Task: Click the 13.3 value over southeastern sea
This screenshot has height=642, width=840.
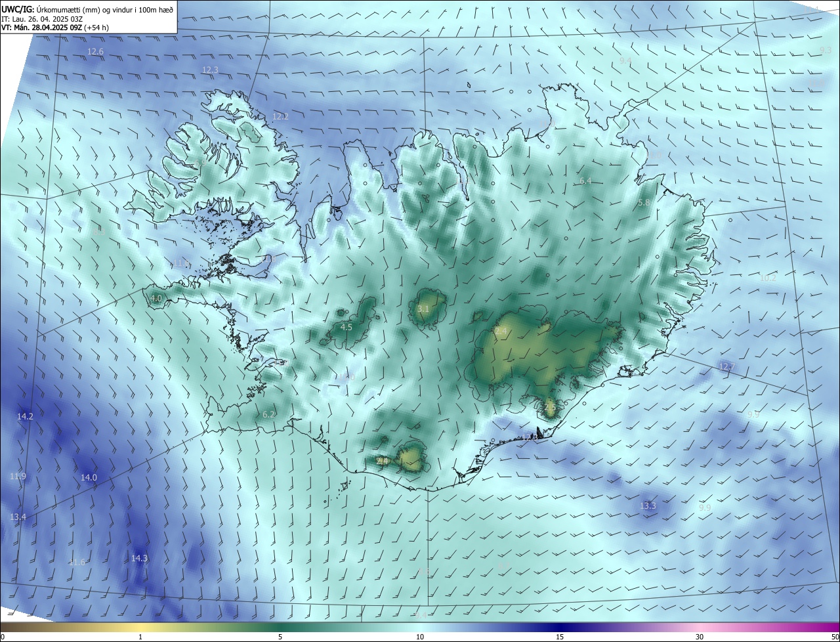Action: click(x=648, y=505)
